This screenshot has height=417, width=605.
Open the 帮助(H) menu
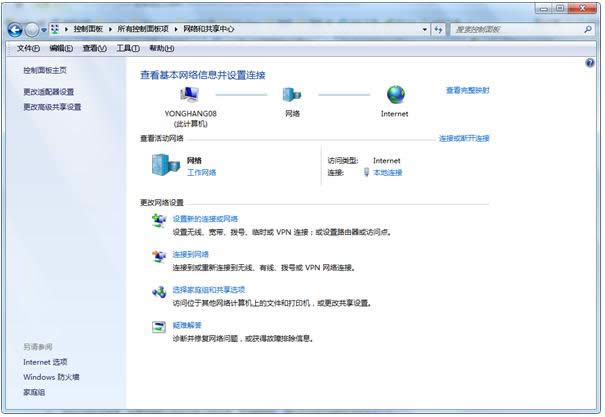click(162, 48)
